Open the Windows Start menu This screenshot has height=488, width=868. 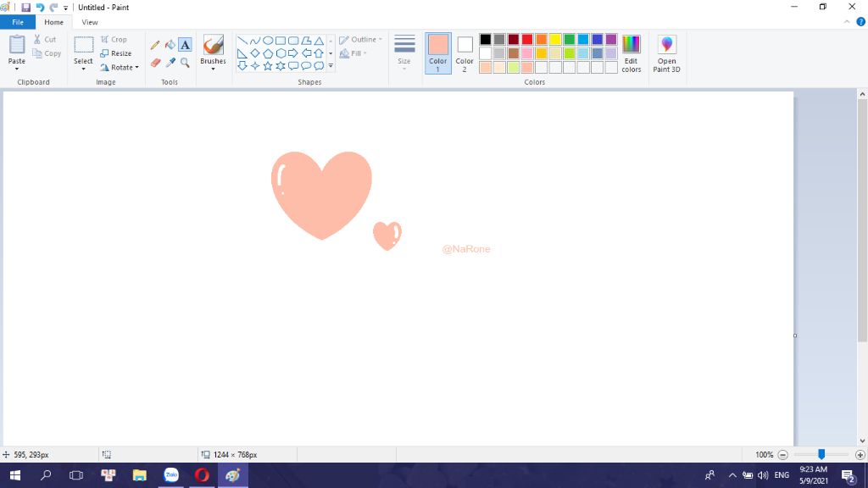15,475
